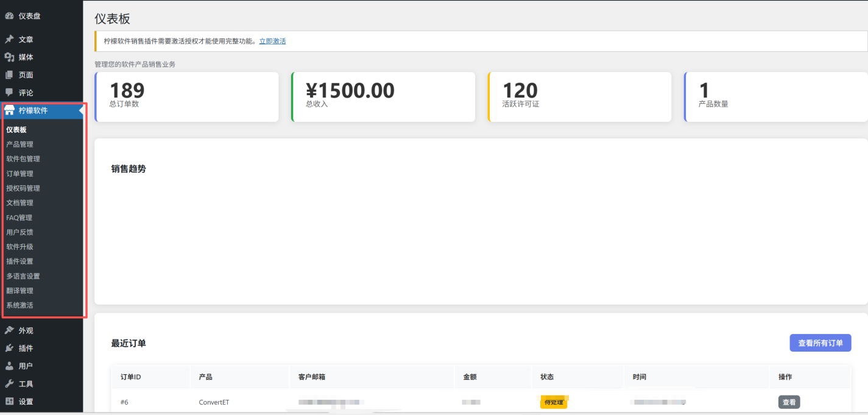This screenshot has height=415, width=868.
Task: Click the 立即激活 activation link
Action: point(272,41)
